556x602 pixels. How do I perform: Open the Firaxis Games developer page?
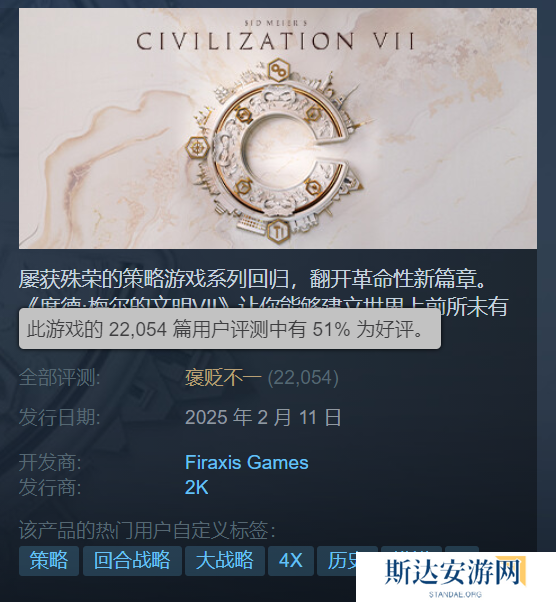[x=247, y=463]
